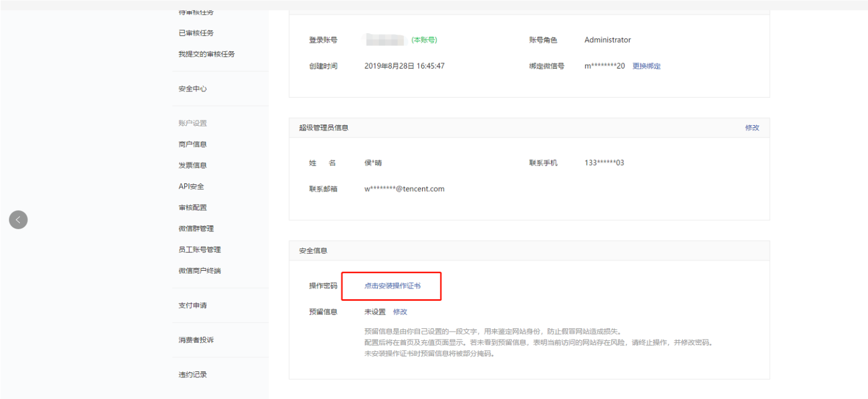Click the masked WeChat ID m********20

click(x=604, y=66)
